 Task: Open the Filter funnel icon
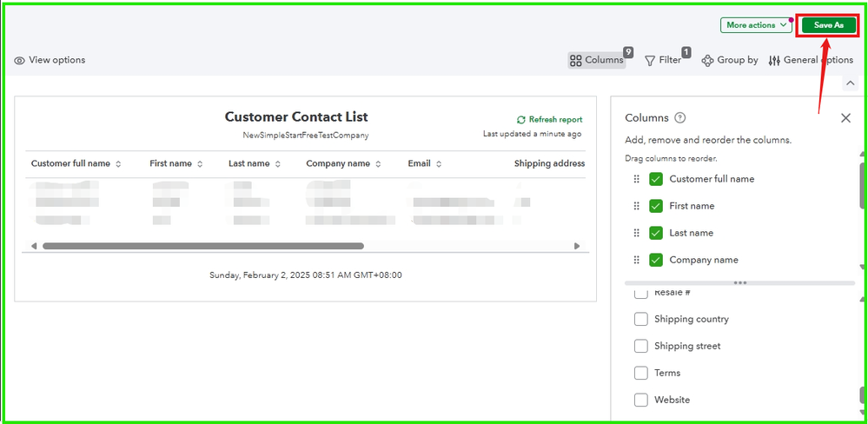650,61
